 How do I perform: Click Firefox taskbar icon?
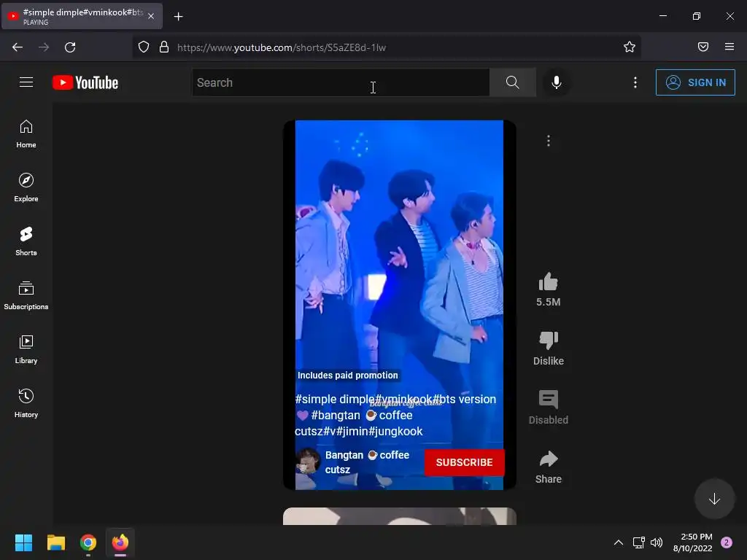[120, 542]
